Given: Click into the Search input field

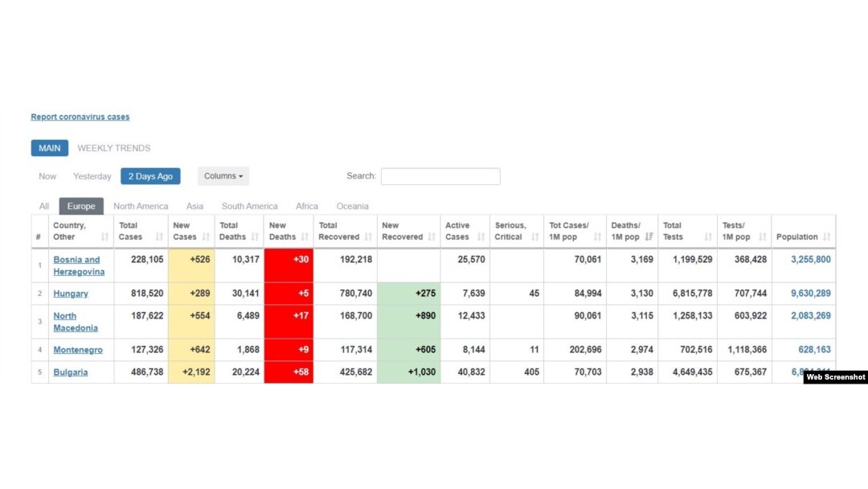Looking at the screenshot, I should (440, 176).
